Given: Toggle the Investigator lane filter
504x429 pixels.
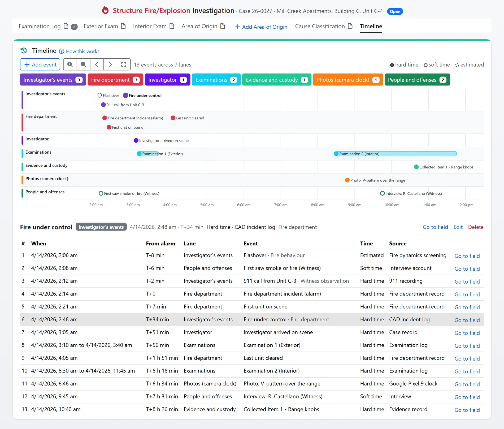Looking at the screenshot, I should tap(168, 80).
